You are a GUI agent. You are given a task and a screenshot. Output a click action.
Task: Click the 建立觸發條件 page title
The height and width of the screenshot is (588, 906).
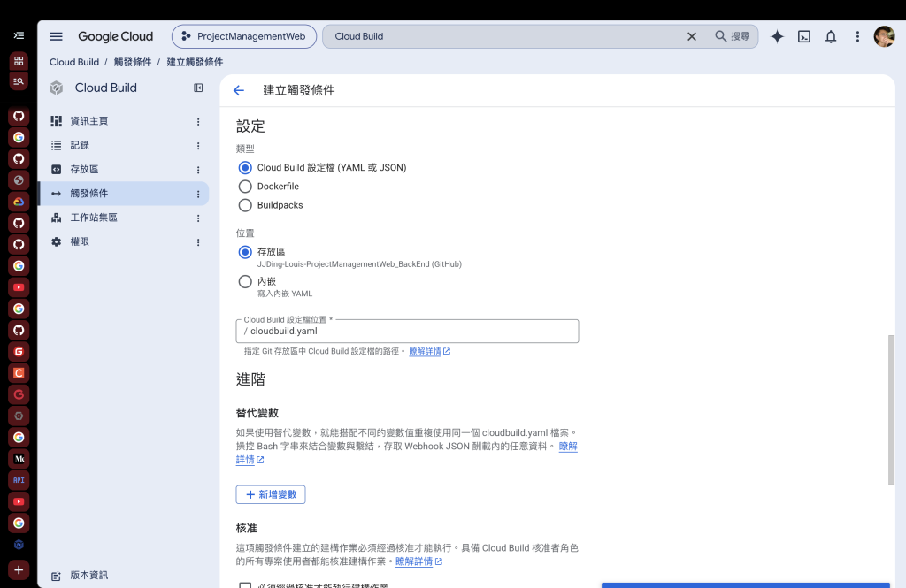(x=299, y=90)
